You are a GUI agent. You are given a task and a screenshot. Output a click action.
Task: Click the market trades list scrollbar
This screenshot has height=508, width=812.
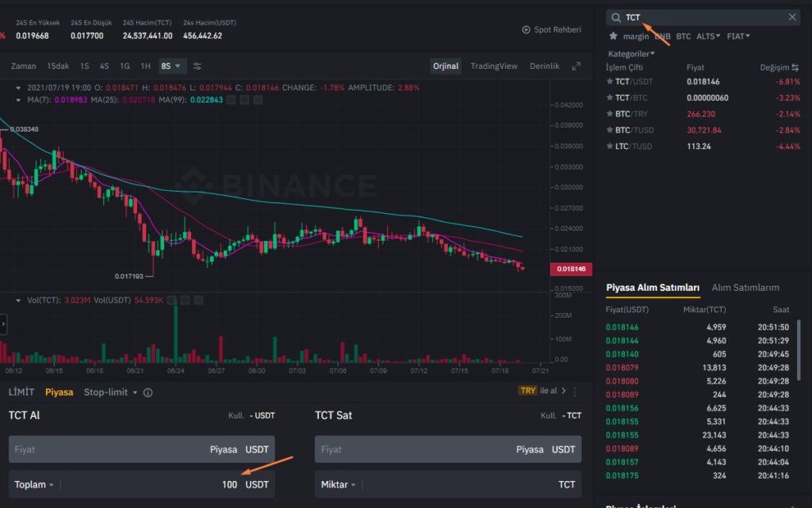[799, 350]
